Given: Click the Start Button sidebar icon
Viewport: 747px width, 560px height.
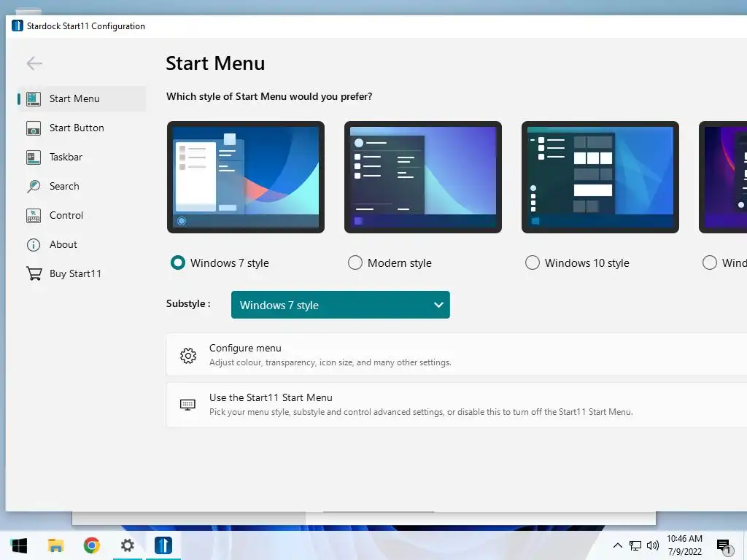Looking at the screenshot, I should click(x=34, y=128).
